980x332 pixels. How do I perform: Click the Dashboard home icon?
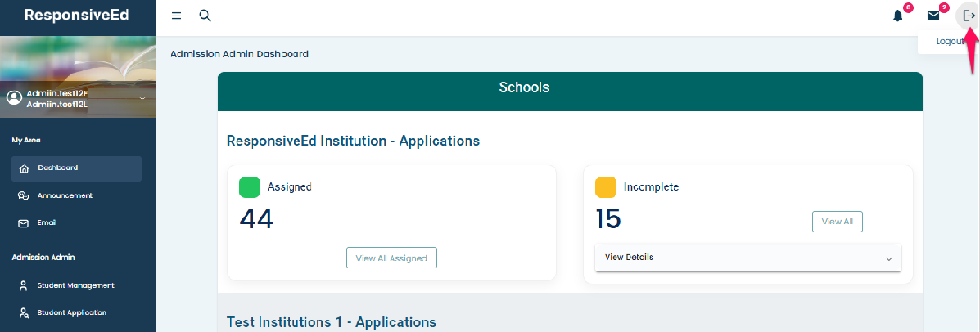pos(23,168)
